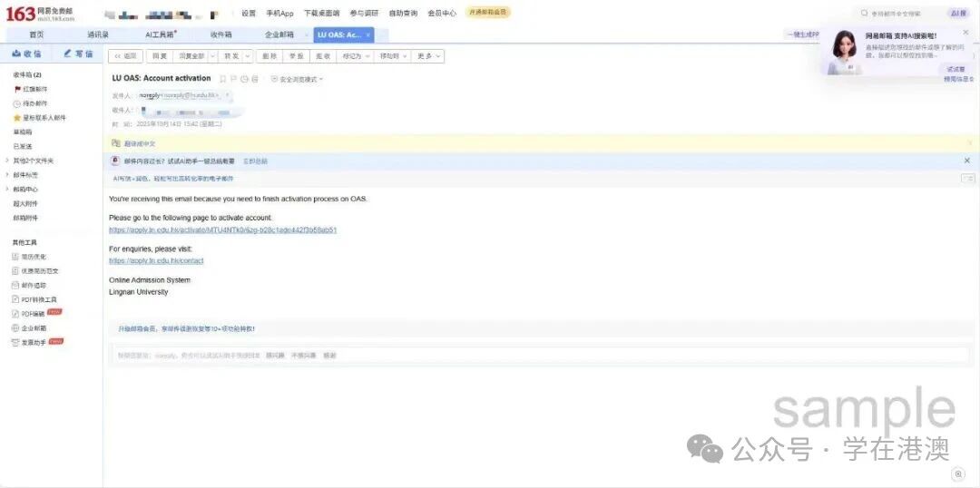
Task: Open the 发票助手 invoice assistant
Action: pyautogui.click(x=34, y=342)
